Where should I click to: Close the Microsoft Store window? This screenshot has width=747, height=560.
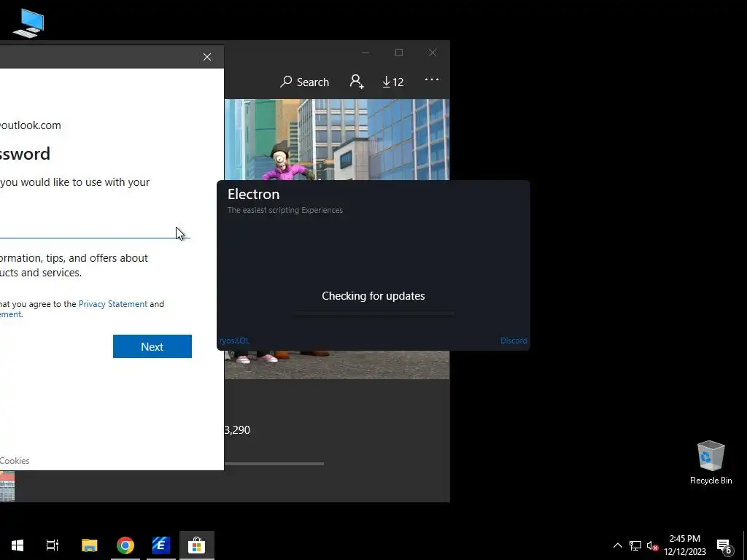[433, 52]
